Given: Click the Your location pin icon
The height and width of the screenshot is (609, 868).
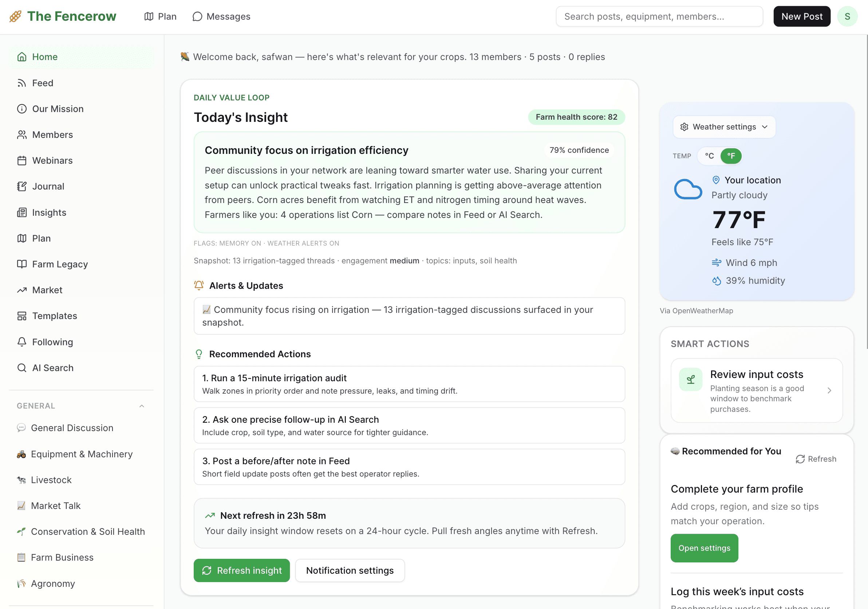Looking at the screenshot, I should point(716,180).
